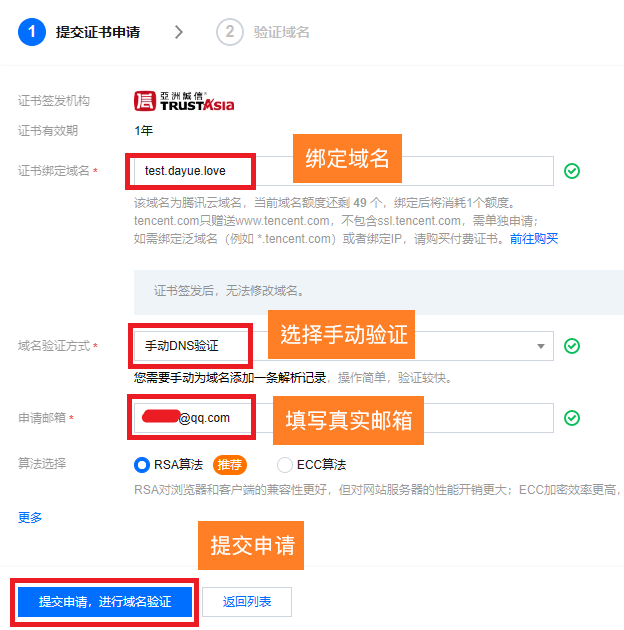
Task: Click the chevron arrow between steps
Action: (179, 32)
